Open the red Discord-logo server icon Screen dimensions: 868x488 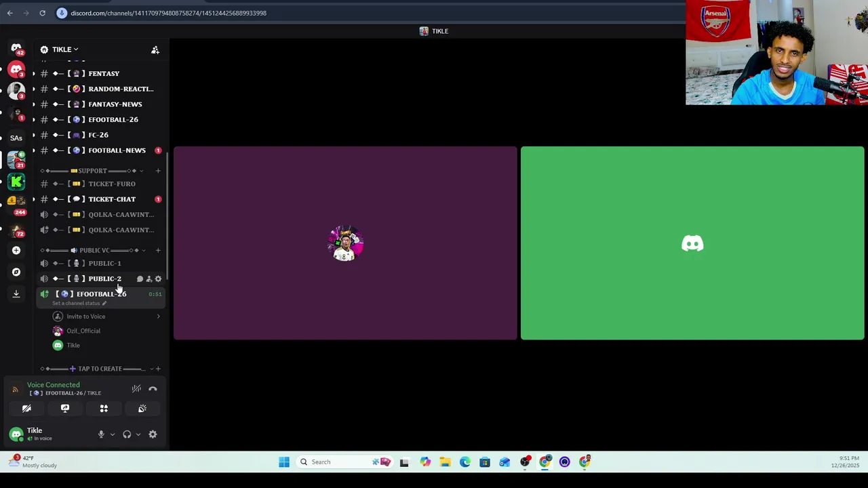pyautogui.click(x=16, y=70)
